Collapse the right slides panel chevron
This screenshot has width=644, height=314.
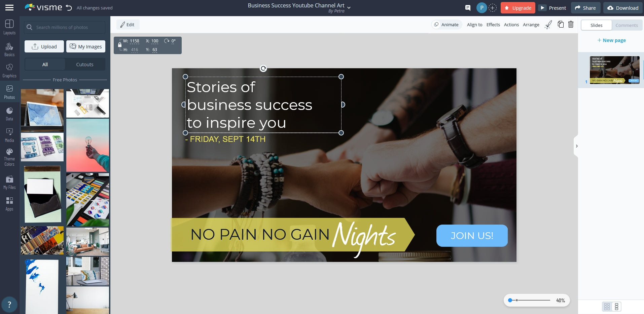[x=577, y=146]
